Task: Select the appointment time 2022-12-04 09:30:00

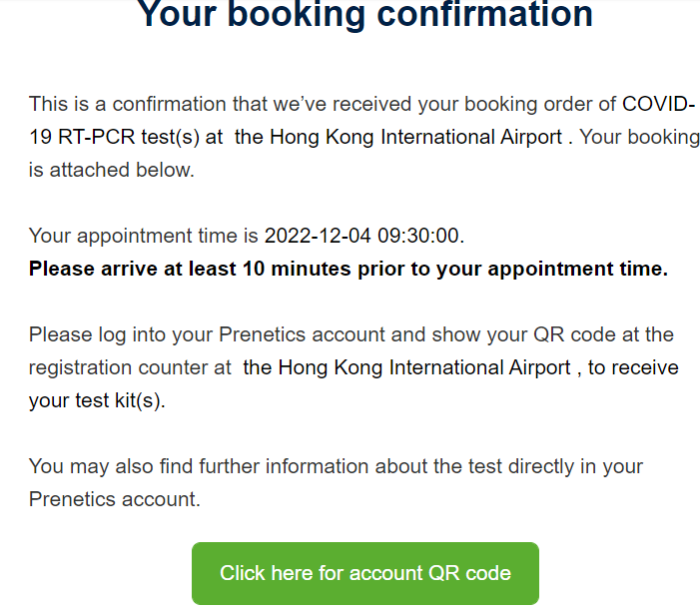Action: 363,236
